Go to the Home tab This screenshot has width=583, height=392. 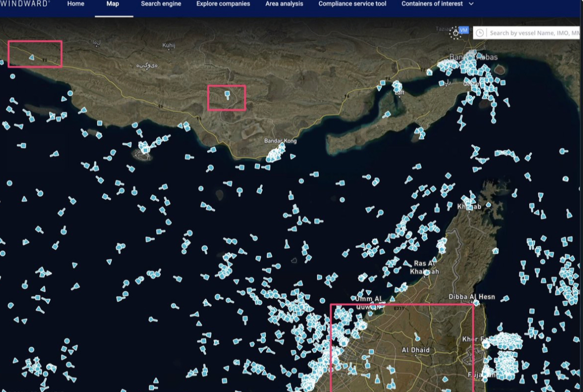76,4
